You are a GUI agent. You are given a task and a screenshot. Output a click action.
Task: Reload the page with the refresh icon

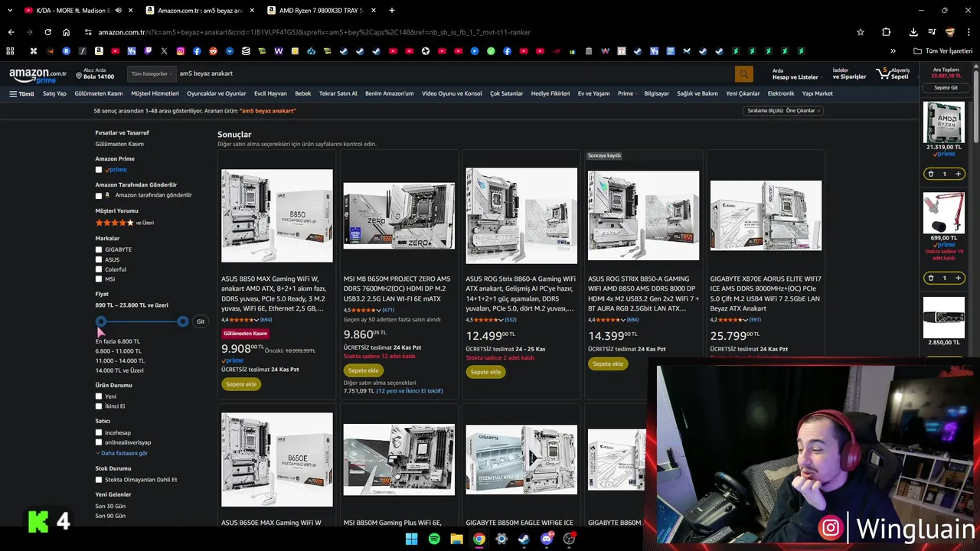click(x=47, y=32)
